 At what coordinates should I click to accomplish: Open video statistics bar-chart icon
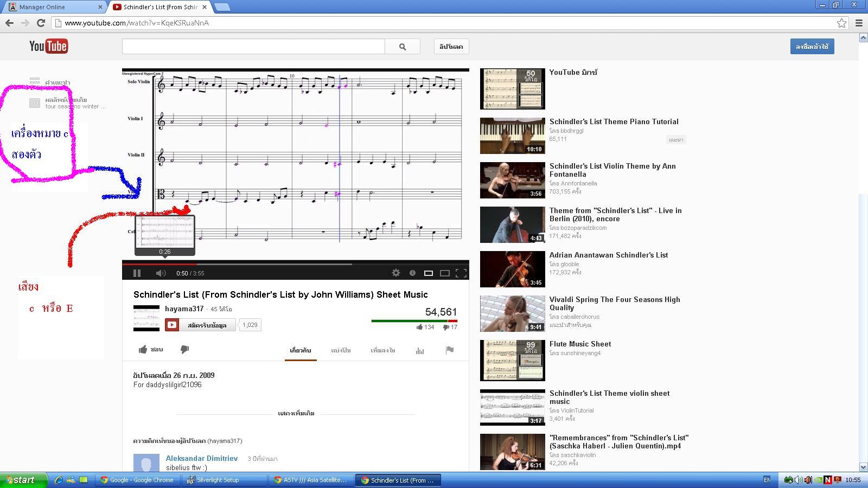[420, 351]
